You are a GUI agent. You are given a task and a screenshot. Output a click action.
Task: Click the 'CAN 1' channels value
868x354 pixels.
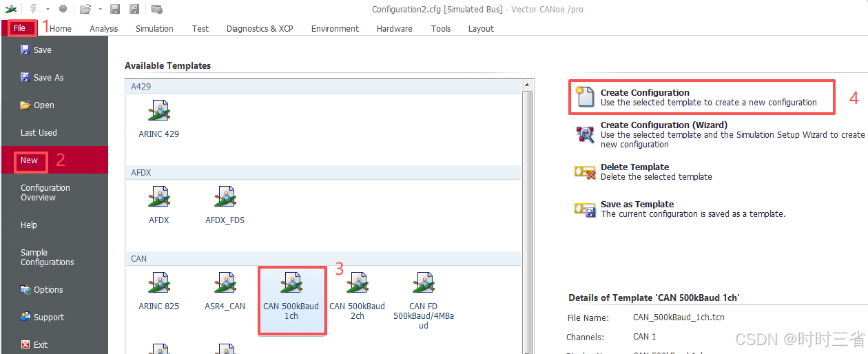[x=645, y=337]
